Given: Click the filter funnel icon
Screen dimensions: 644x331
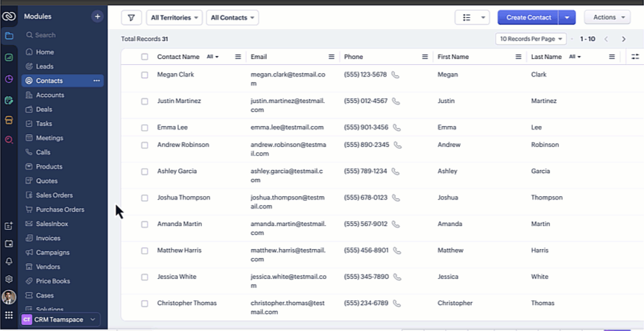Looking at the screenshot, I should (131, 17).
